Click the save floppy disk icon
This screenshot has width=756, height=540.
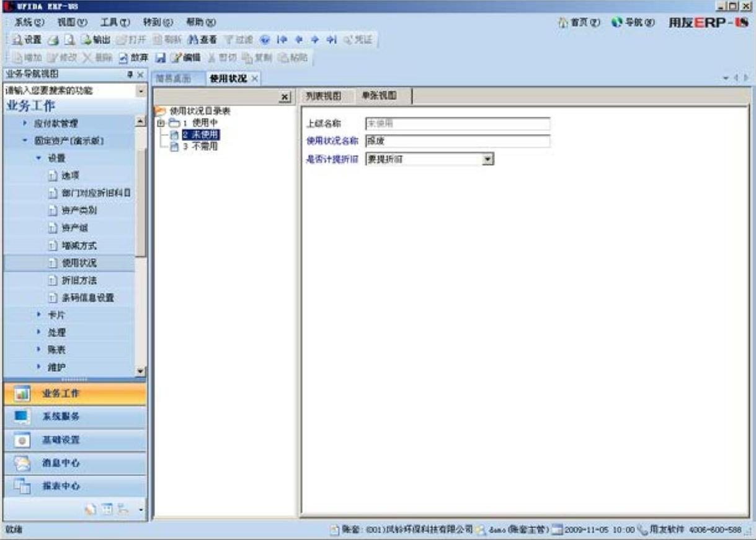pos(160,58)
